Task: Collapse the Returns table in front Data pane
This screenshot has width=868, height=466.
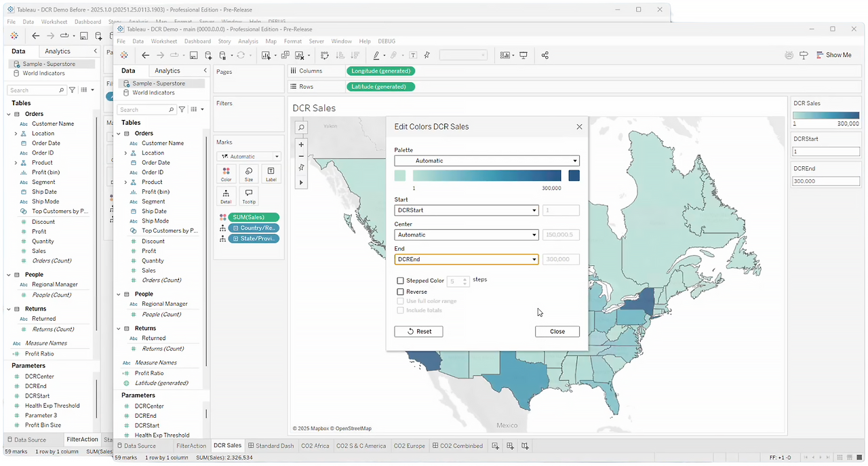Action: point(119,328)
